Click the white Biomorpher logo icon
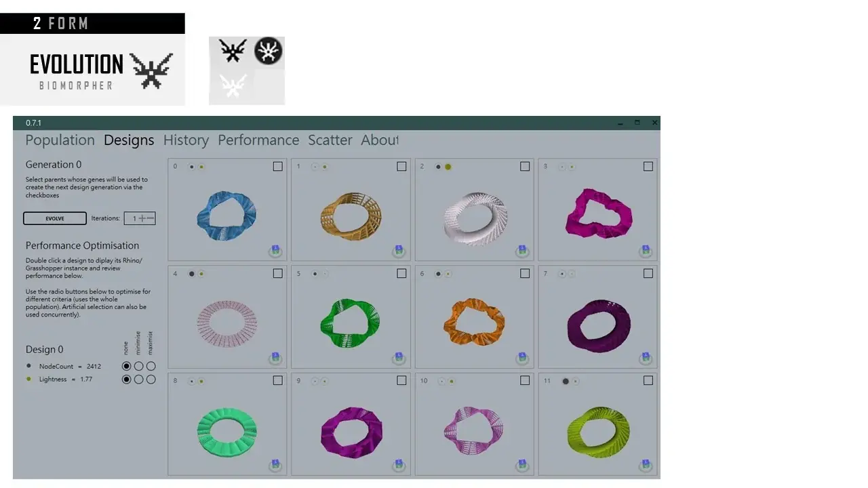 232,85
